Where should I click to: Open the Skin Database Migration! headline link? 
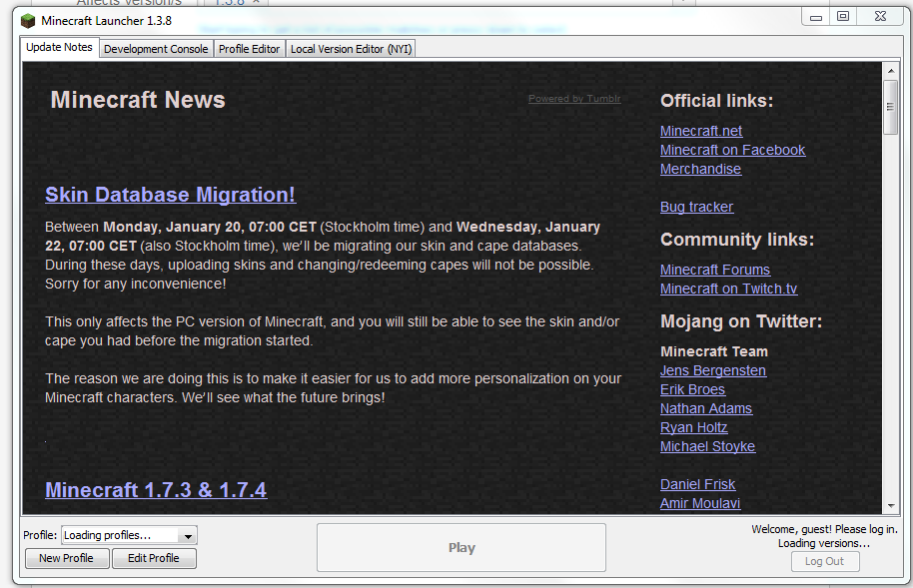coord(171,195)
